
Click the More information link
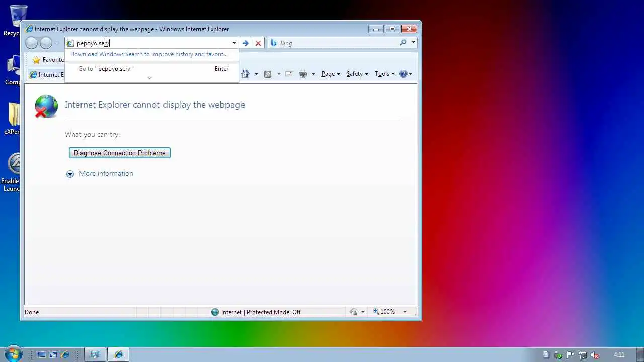(106, 173)
